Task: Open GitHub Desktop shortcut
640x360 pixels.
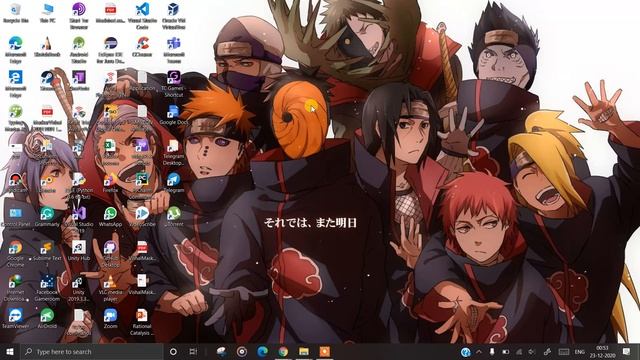Action: click(111, 254)
